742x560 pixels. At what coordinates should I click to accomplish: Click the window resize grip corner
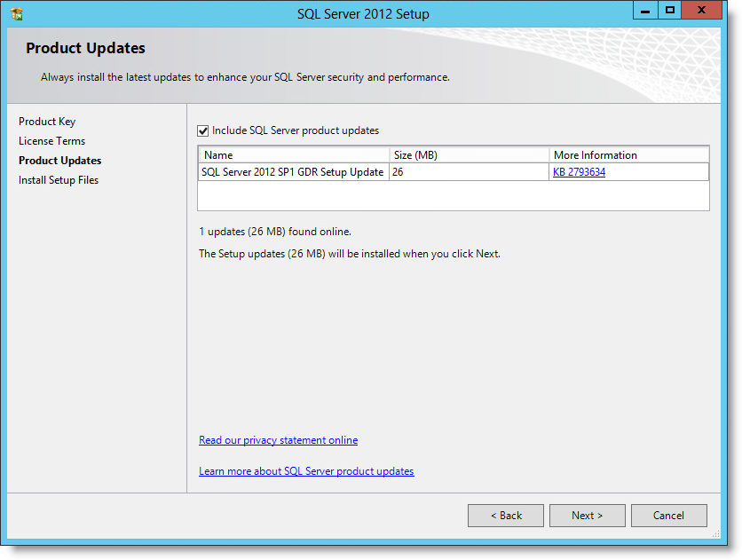716,534
